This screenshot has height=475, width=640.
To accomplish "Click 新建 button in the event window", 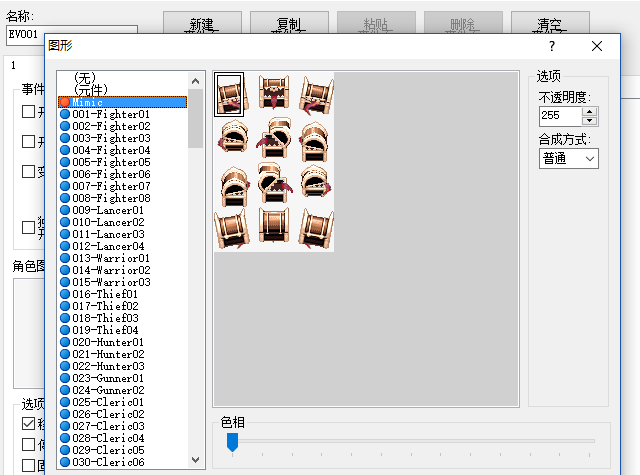I will coord(202,23).
